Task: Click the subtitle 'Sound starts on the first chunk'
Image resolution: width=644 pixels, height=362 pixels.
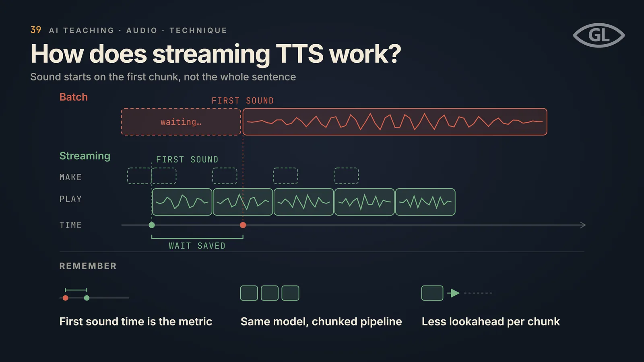Action: [163, 77]
